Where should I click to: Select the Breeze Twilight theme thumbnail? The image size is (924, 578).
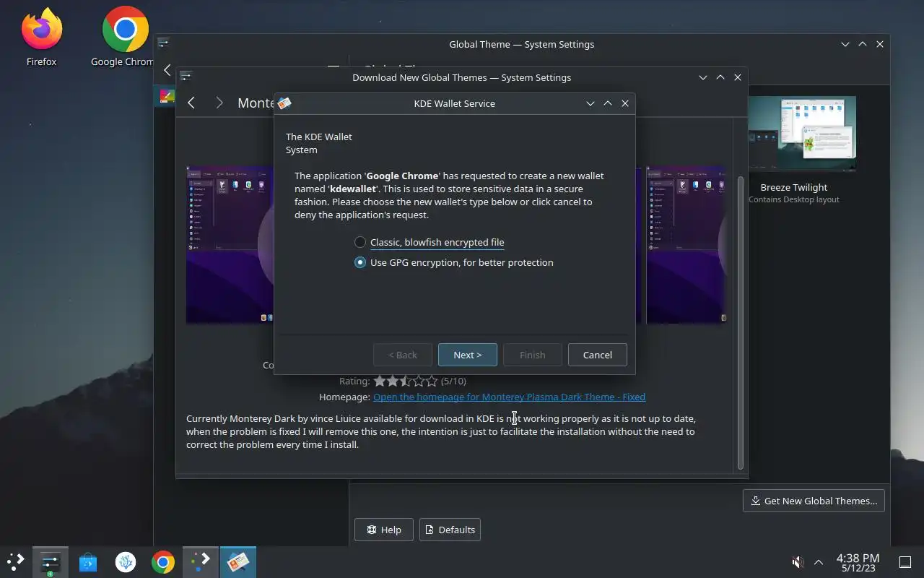pos(802,134)
